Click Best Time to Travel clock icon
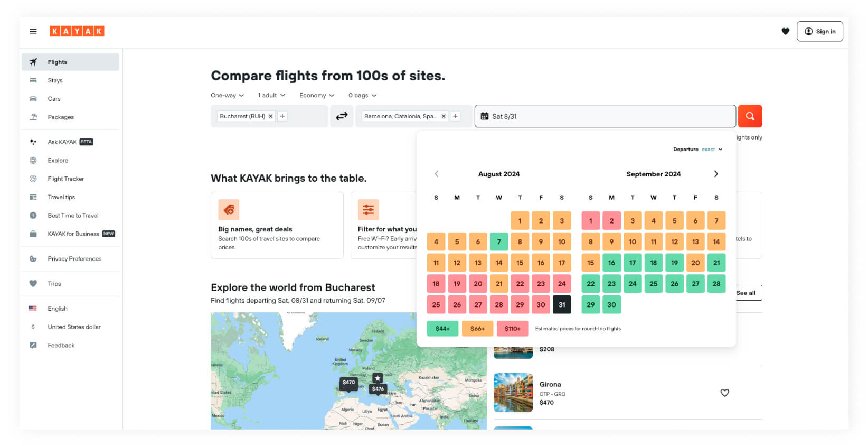 click(x=33, y=216)
